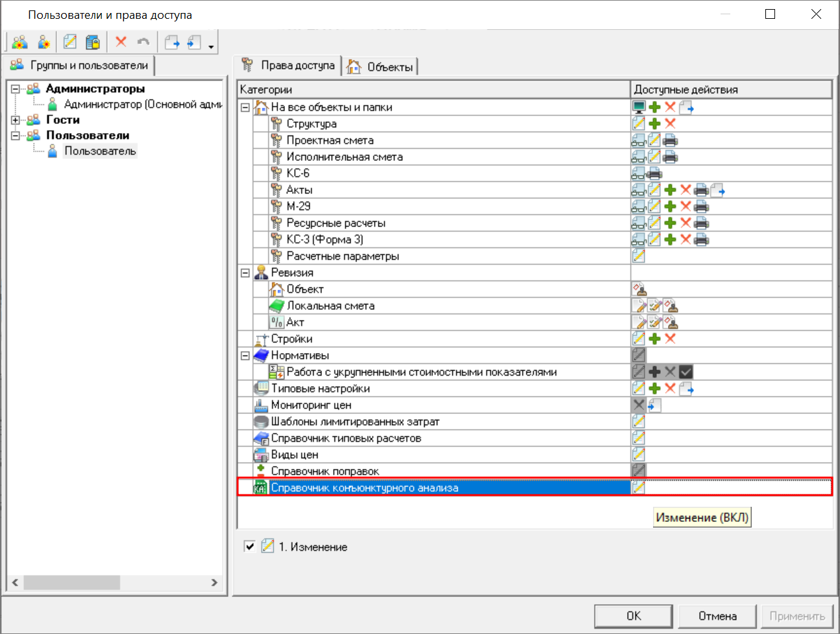Viewport: 840px width, 634px height.
Task: Click the horizontal scrollbar right arrow in users tree
Action: pyautogui.click(x=214, y=583)
